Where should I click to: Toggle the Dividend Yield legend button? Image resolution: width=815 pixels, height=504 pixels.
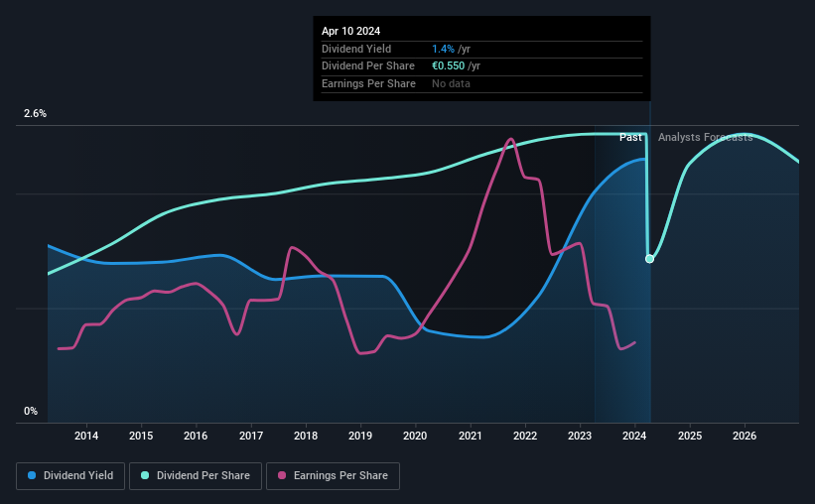point(70,476)
